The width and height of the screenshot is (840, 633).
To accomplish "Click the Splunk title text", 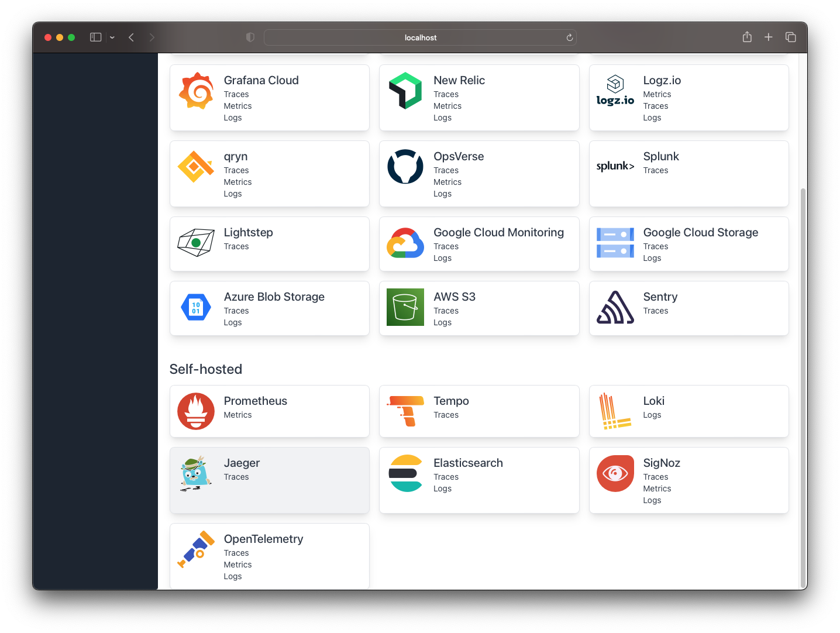I will (x=661, y=156).
